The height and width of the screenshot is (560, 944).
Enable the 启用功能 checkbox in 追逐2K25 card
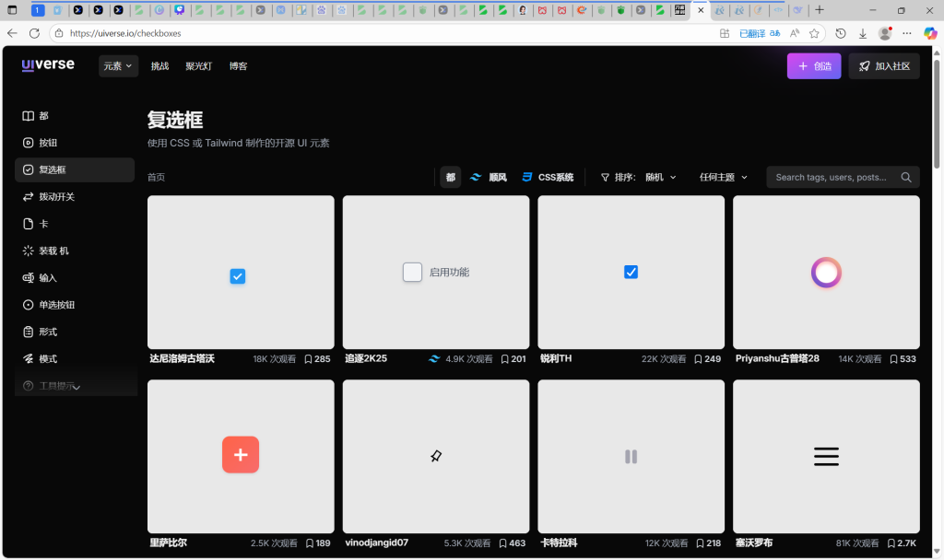[x=412, y=272]
